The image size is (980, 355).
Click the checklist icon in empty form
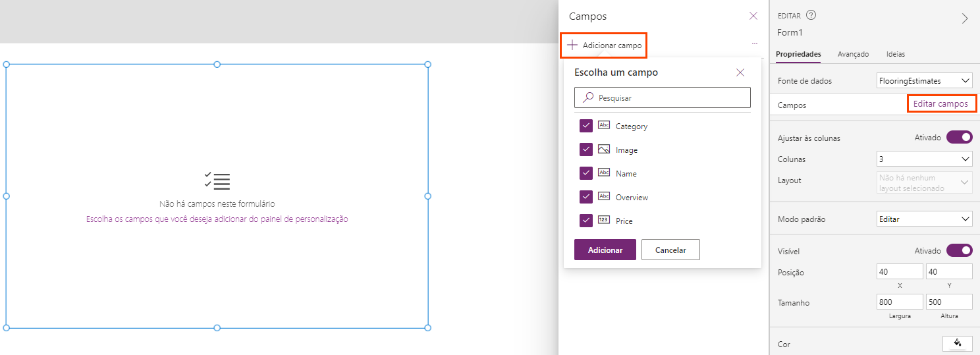point(217,181)
